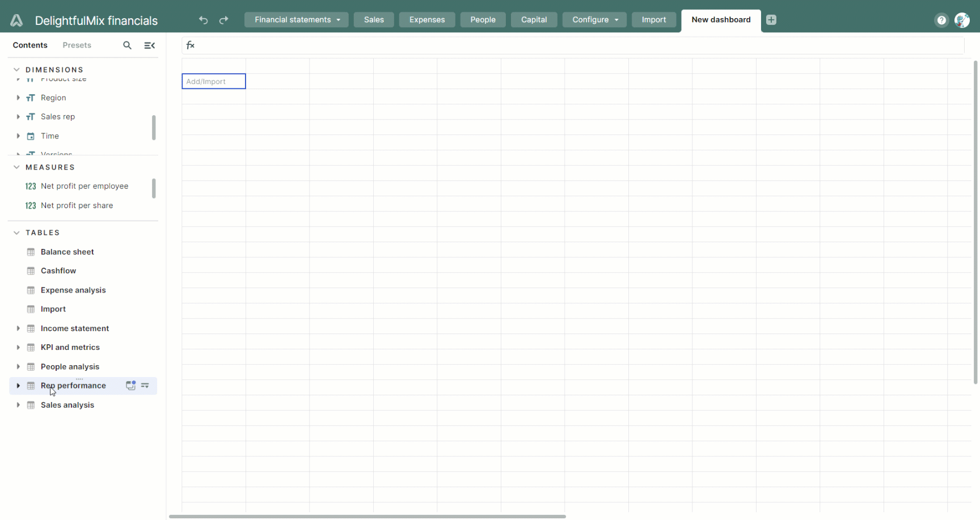Switch to the People tab
Image resolution: width=980 pixels, height=520 pixels.
coord(483,20)
